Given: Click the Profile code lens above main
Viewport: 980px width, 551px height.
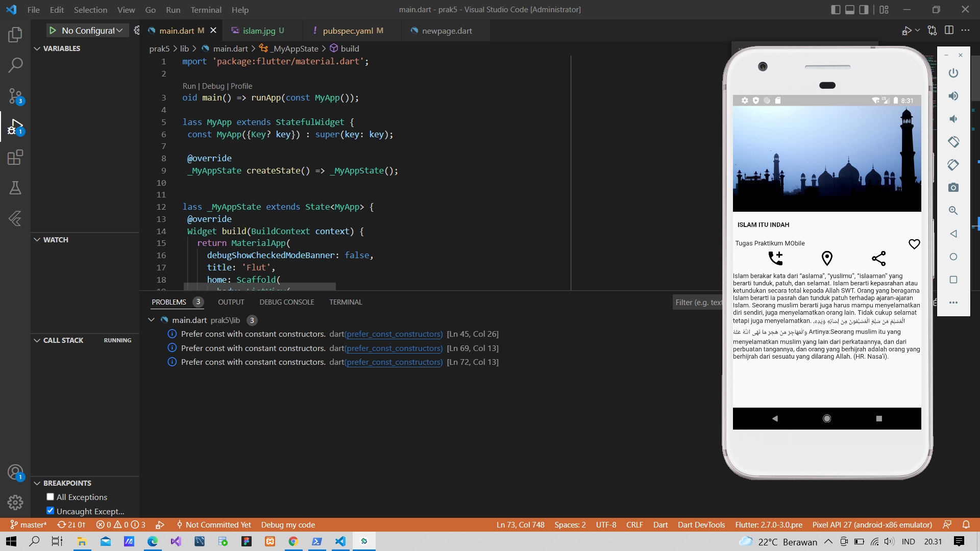Looking at the screenshot, I should click(241, 86).
